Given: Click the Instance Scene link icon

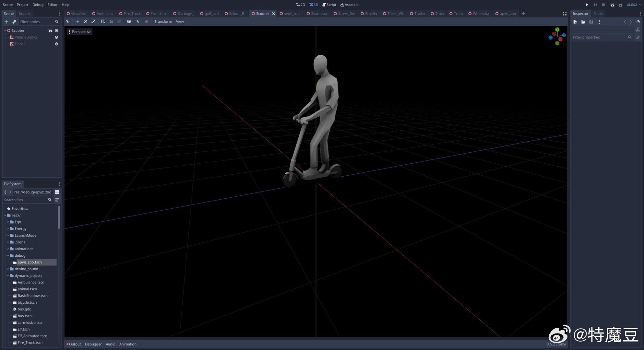Looking at the screenshot, I should tap(14, 22).
